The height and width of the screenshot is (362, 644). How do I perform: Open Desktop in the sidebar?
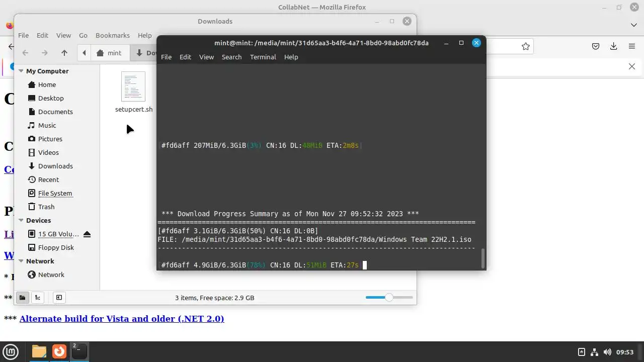(51, 98)
